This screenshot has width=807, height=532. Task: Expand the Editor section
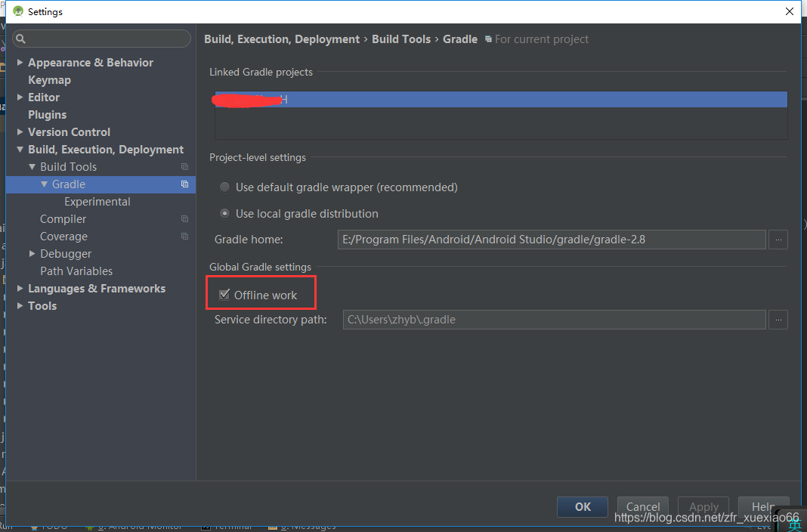coord(20,97)
